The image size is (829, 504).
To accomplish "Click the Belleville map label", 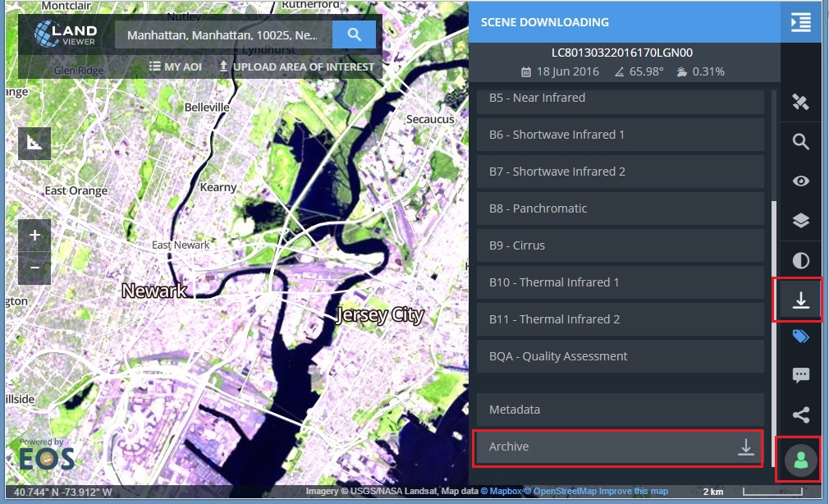I will pos(207,108).
